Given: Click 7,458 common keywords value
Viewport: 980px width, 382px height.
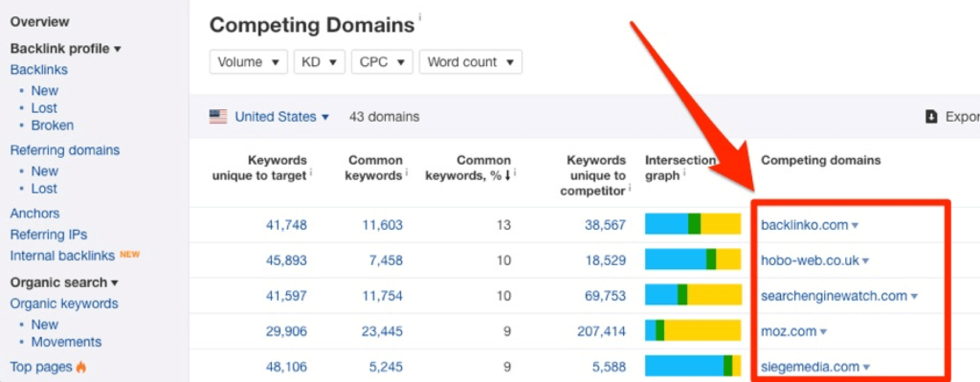Looking at the screenshot, I should click(386, 260).
